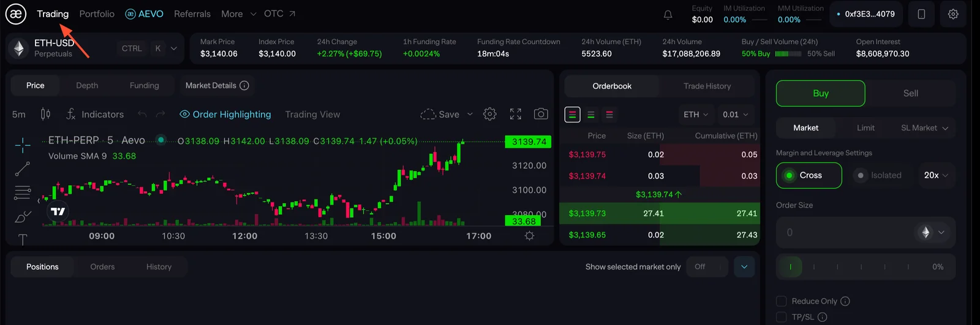Click the Reduce Only info icon
This screenshot has height=325, width=980.
[845, 301]
